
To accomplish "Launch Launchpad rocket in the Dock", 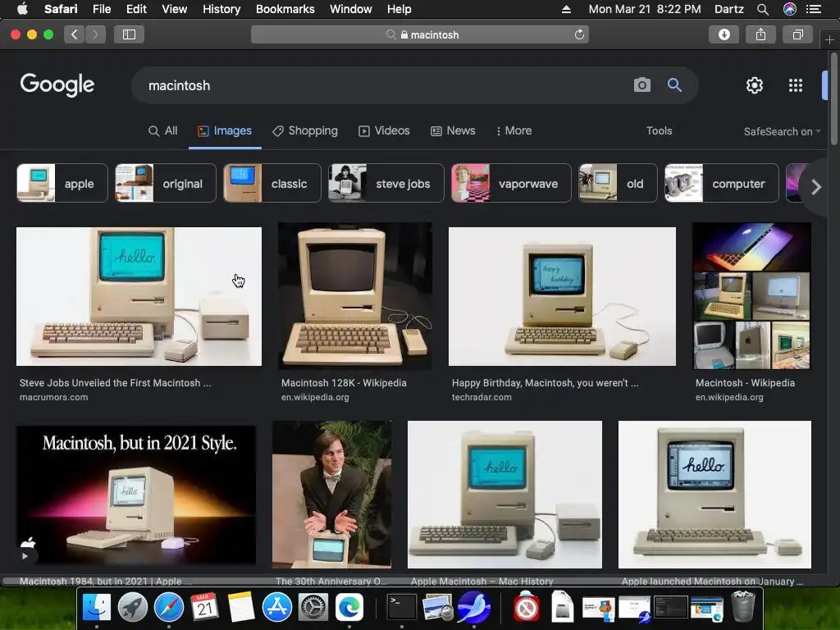I will tap(132, 608).
